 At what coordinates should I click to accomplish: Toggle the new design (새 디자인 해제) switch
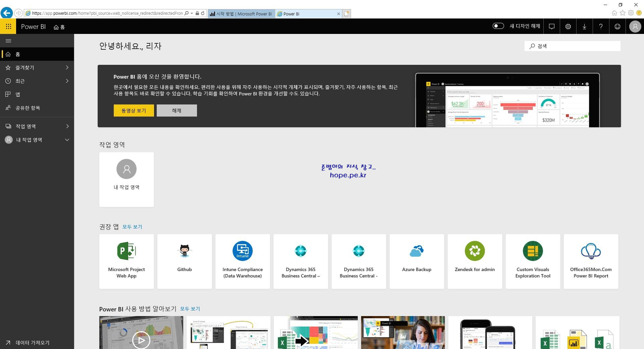click(498, 26)
